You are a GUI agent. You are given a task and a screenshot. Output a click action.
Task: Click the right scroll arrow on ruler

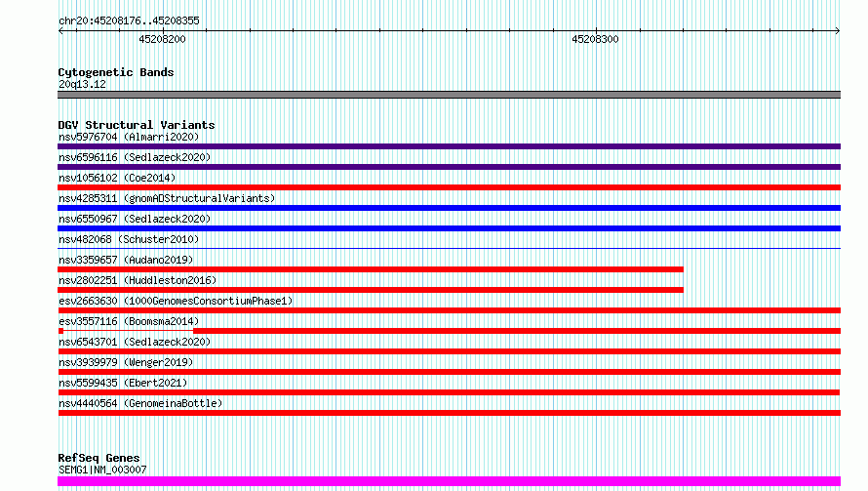click(x=837, y=31)
